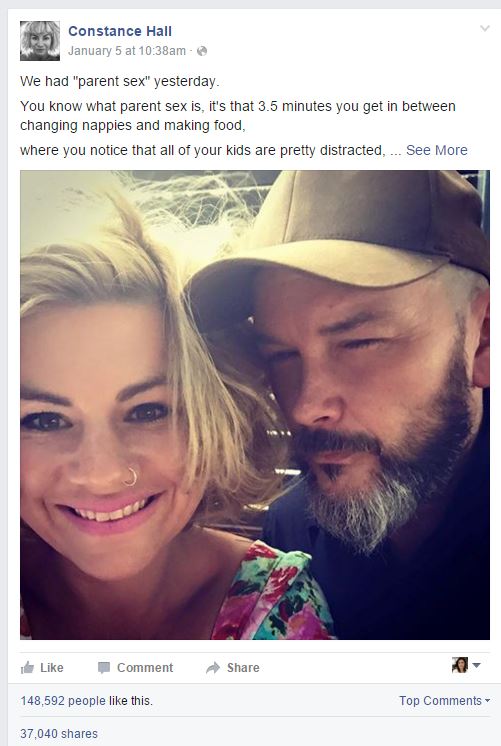
Task: Click the Like thumbs-up icon
Action: click(28, 667)
